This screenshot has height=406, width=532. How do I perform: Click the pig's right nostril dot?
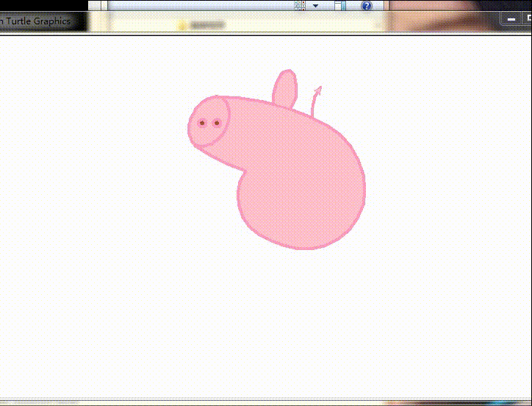click(217, 123)
